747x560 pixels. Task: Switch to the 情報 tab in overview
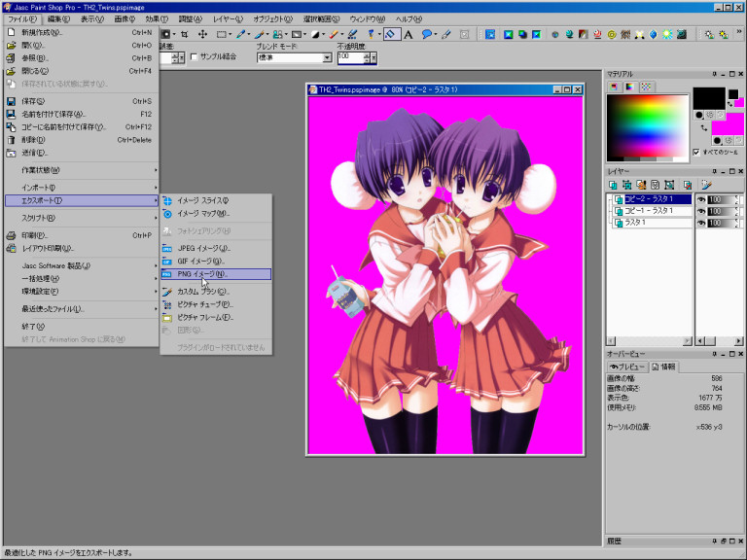pyautogui.click(x=663, y=367)
